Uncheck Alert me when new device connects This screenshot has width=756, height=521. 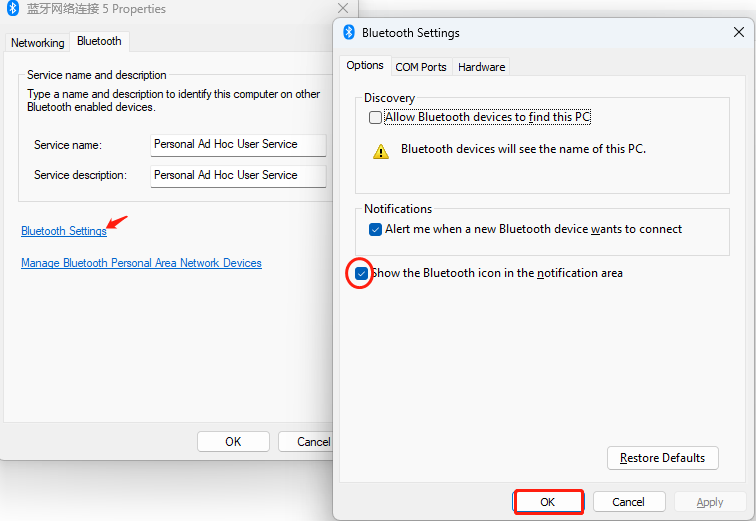(376, 229)
